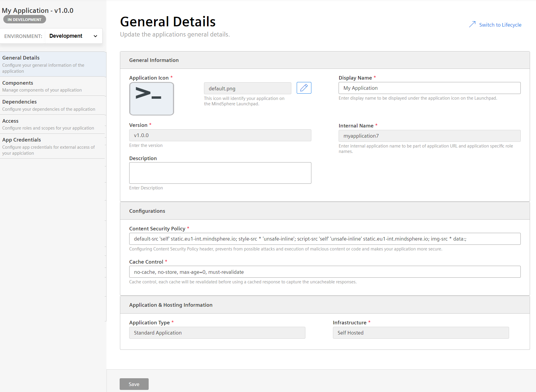Screen dimensions: 536x392
Task: Click the 'Enter Description' hint text
Action: click(x=146, y=188)
